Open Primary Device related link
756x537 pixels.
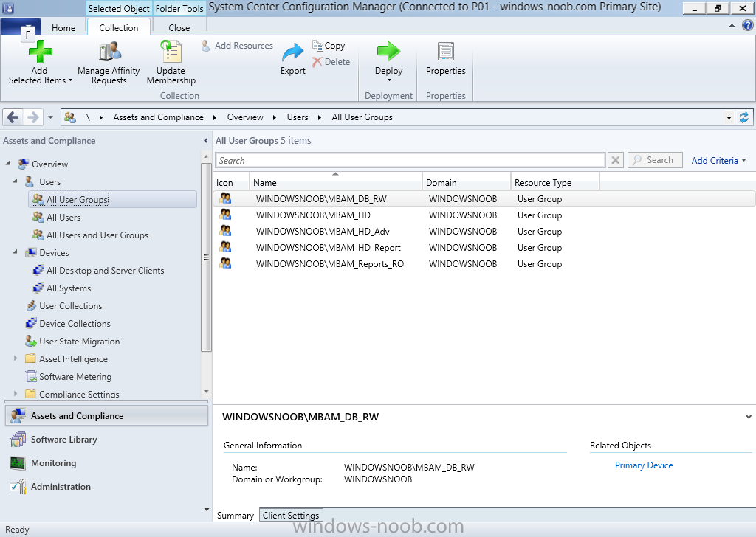[644, 465]
